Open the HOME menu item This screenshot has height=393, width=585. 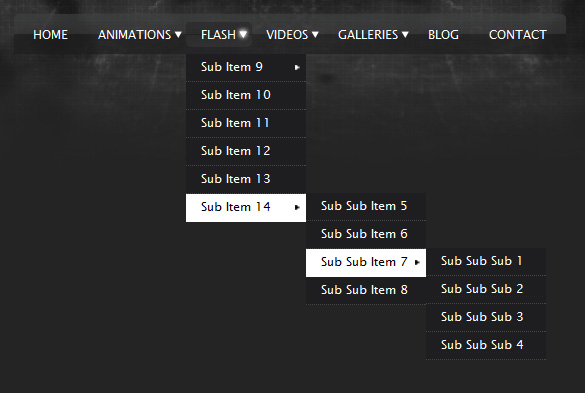tap(50, 35)
